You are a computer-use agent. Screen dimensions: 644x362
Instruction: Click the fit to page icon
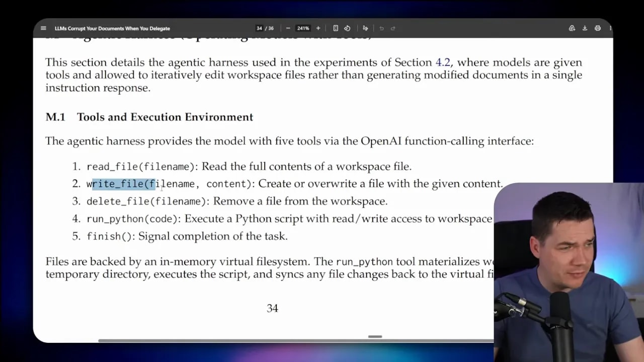tap(336, 28)
